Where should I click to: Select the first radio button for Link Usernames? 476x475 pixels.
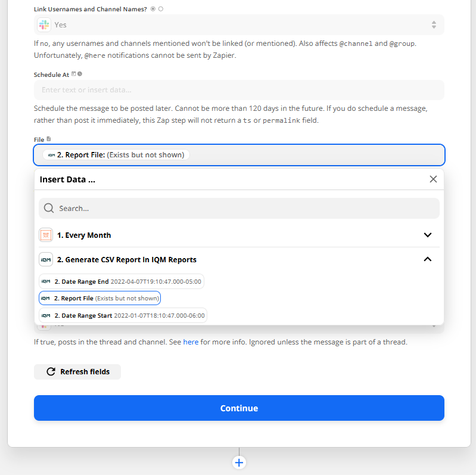click(x=153, y=9)
